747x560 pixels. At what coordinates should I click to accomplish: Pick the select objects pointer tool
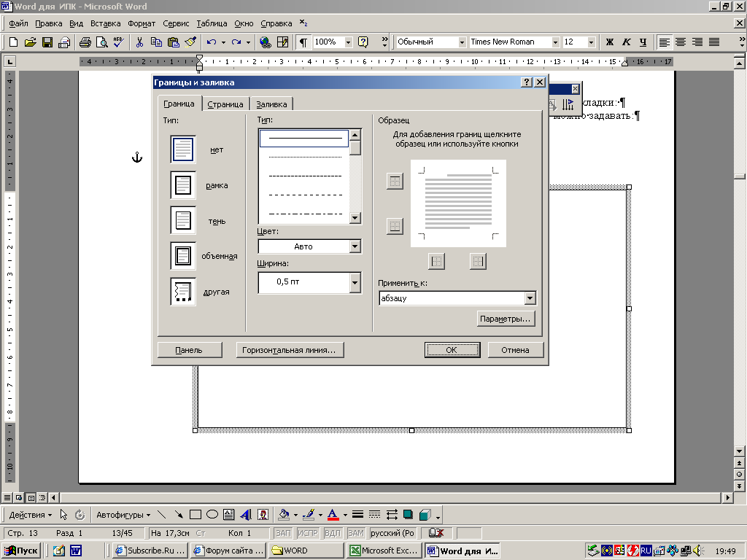pyautogui.click(x=63, y=514)
